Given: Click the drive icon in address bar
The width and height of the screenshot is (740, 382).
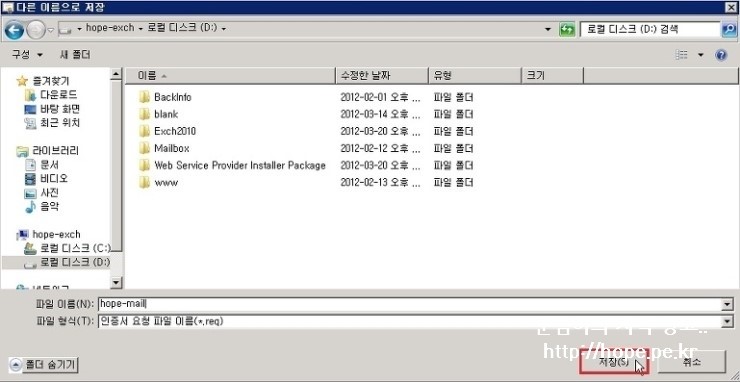Looking at the screenshot, I should pos(65,29).
